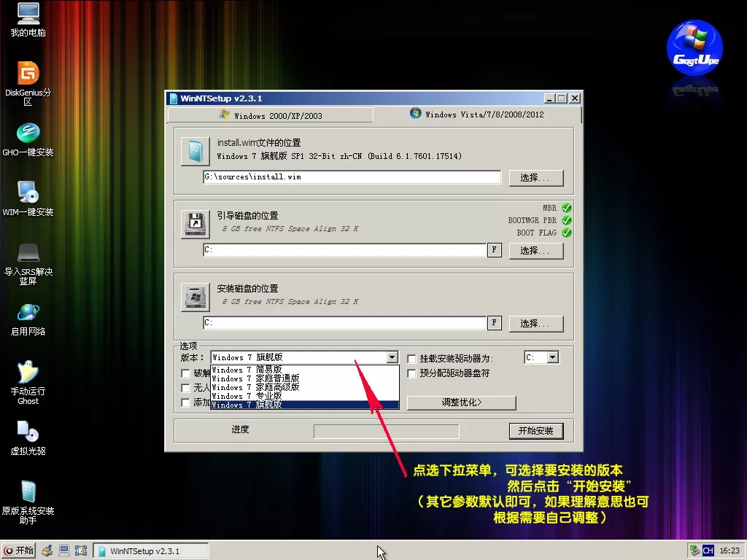Click the G:\sources\install.wim path field
The width and height of the screenshot is (747, 560).
pyautogui.click(x=352, y=177)
